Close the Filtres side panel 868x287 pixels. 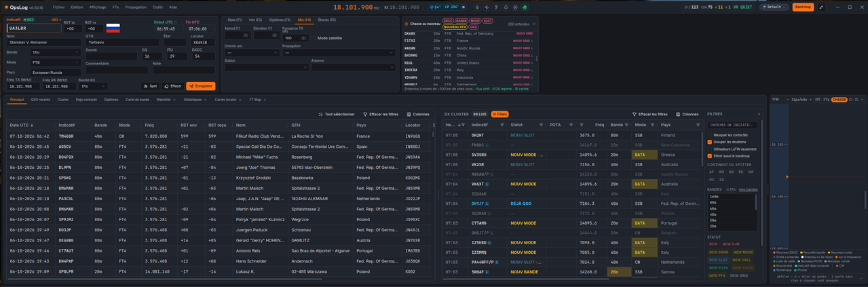759,114
